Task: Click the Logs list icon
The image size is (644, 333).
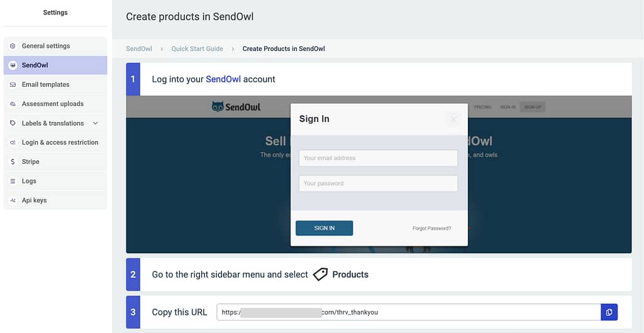Action: [x=13, y=181]
